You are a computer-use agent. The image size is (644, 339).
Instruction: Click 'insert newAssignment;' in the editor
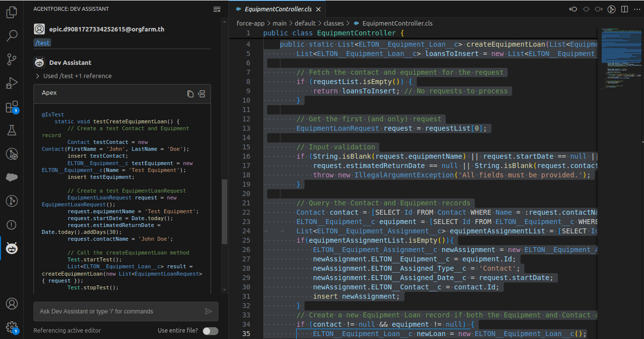357,296
